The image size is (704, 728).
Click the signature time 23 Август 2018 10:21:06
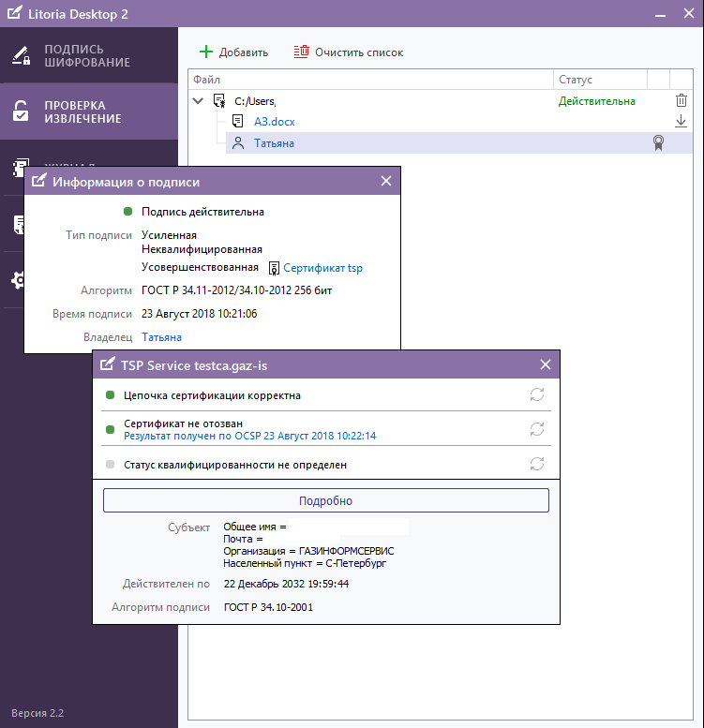tap(200, 314)
